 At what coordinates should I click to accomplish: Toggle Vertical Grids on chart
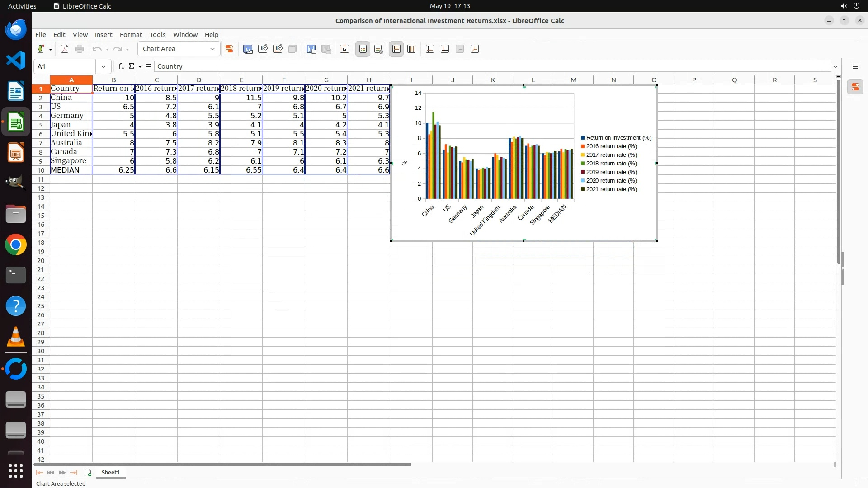(x=411, y=49)
